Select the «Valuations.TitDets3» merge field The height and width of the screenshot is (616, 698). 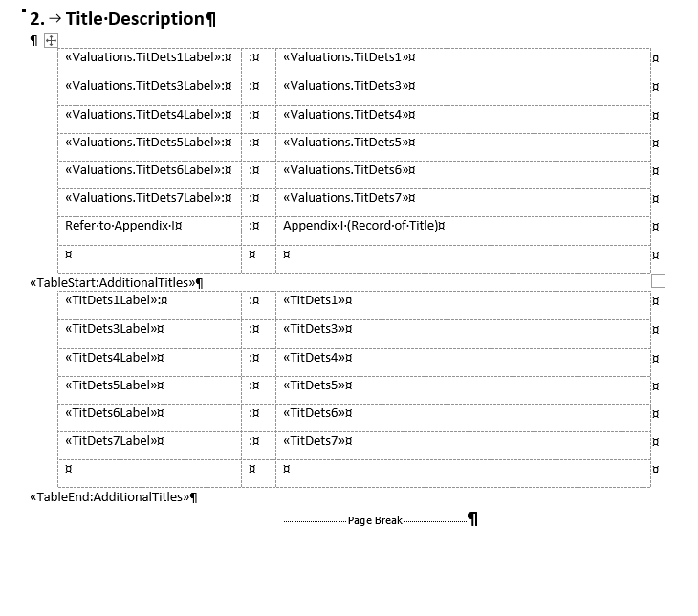(x=345, y=86)
